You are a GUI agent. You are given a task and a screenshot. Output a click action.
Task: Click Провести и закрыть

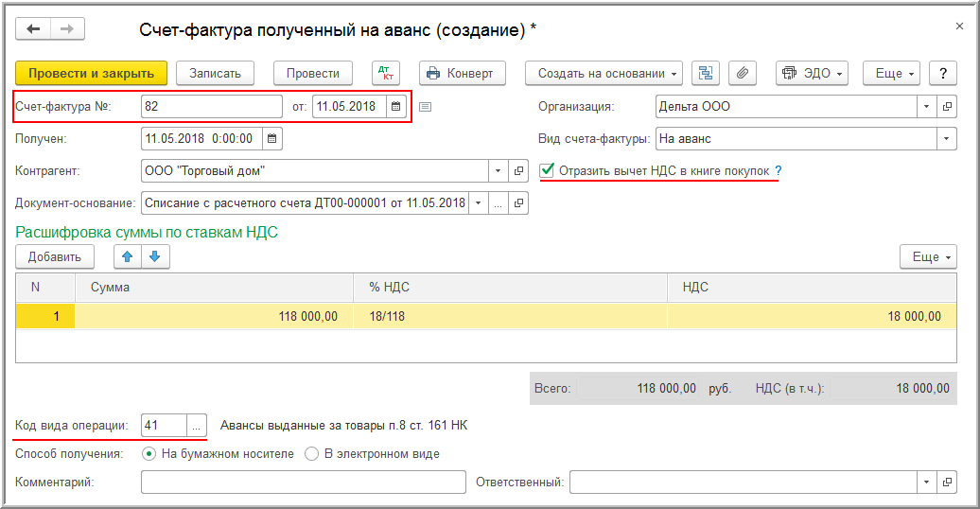[x=91, y=73]
